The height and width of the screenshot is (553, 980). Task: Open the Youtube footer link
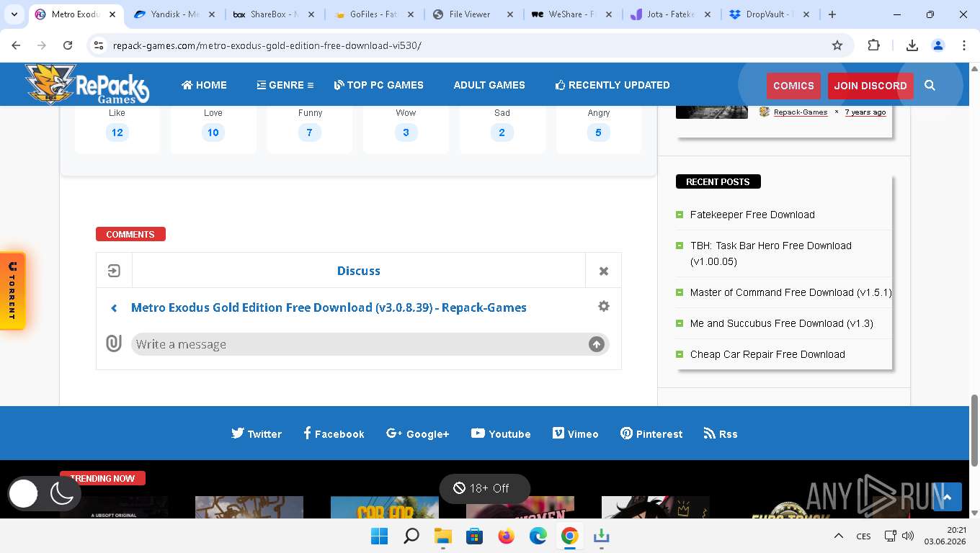click(x=501, y=433)
